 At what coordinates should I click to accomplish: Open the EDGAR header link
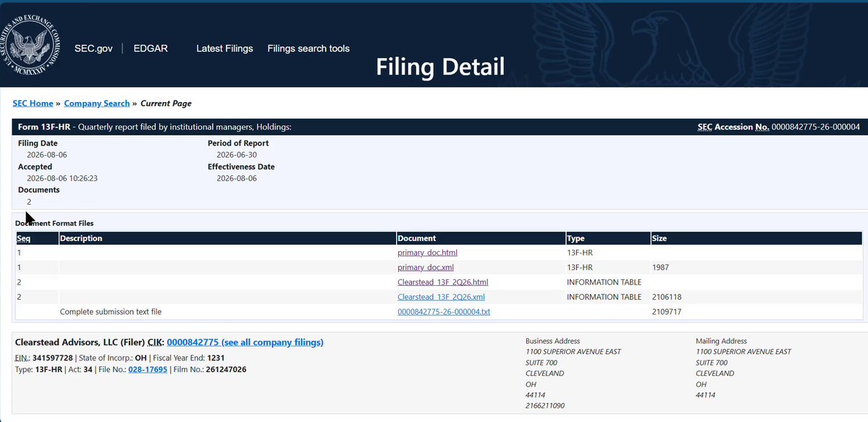151,48
